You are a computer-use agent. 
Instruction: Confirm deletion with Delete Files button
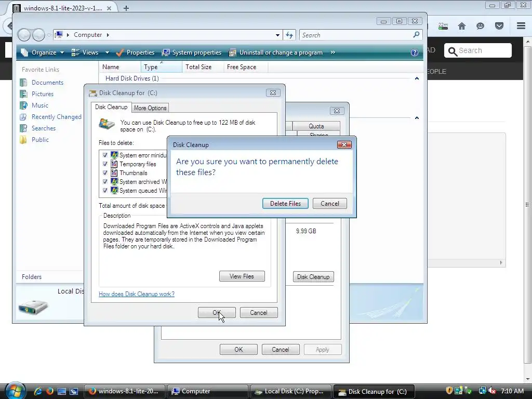[285, 204]
